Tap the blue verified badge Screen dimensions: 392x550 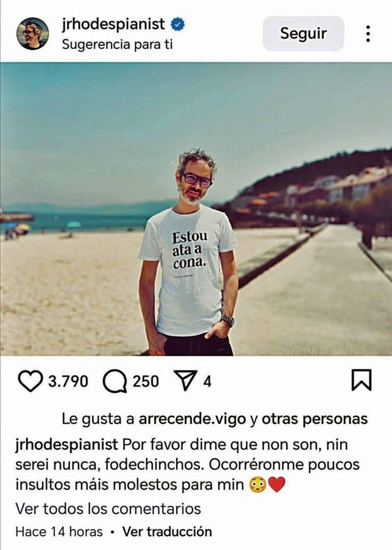coord(178,25)
